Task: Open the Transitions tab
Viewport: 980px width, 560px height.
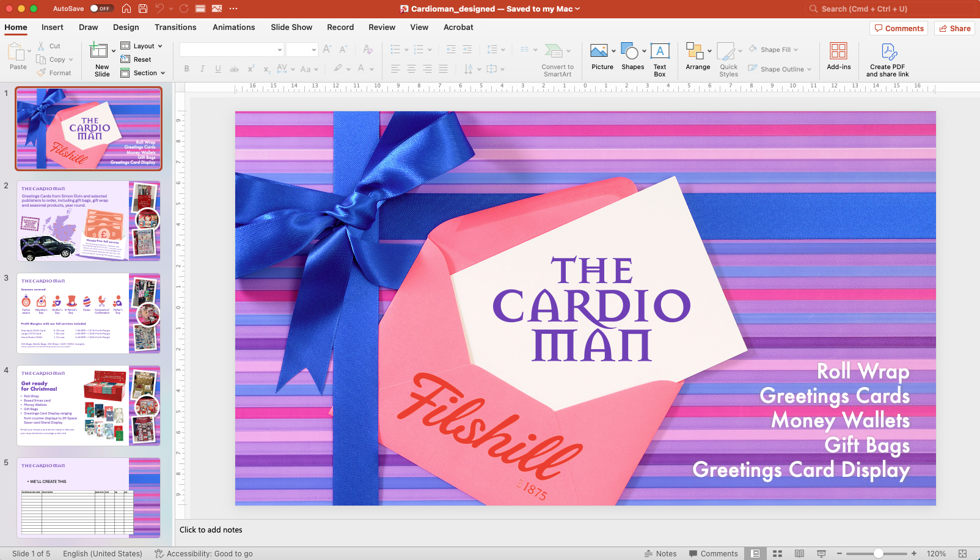Action: click(175, 27)
